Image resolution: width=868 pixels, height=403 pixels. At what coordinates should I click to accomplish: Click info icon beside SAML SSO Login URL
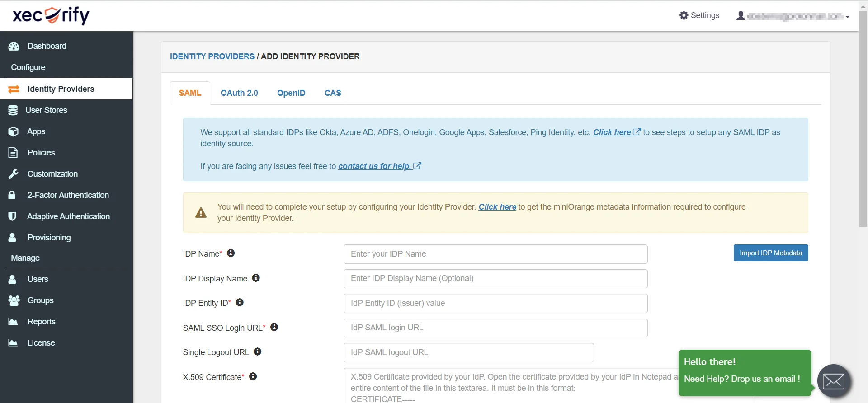(274, 328)
